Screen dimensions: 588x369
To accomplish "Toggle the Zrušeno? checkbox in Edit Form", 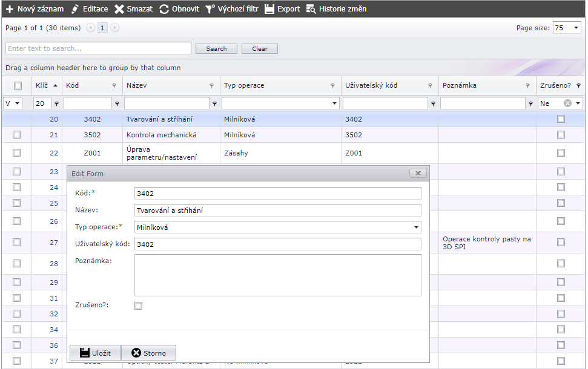I will tap(139, 306).
